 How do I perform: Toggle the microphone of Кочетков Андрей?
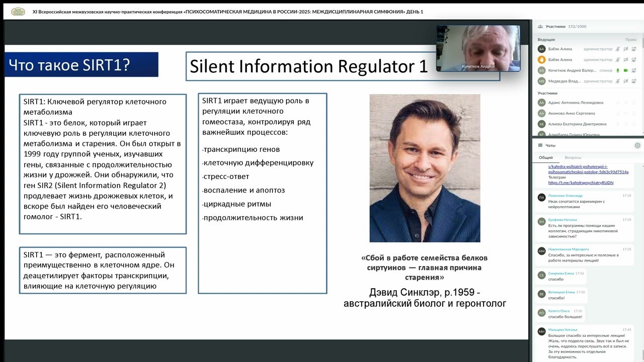[x=618, y=70]
